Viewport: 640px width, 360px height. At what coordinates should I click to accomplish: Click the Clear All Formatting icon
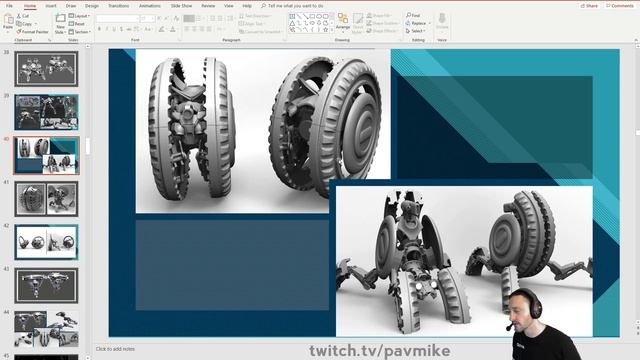coord(176,18)
